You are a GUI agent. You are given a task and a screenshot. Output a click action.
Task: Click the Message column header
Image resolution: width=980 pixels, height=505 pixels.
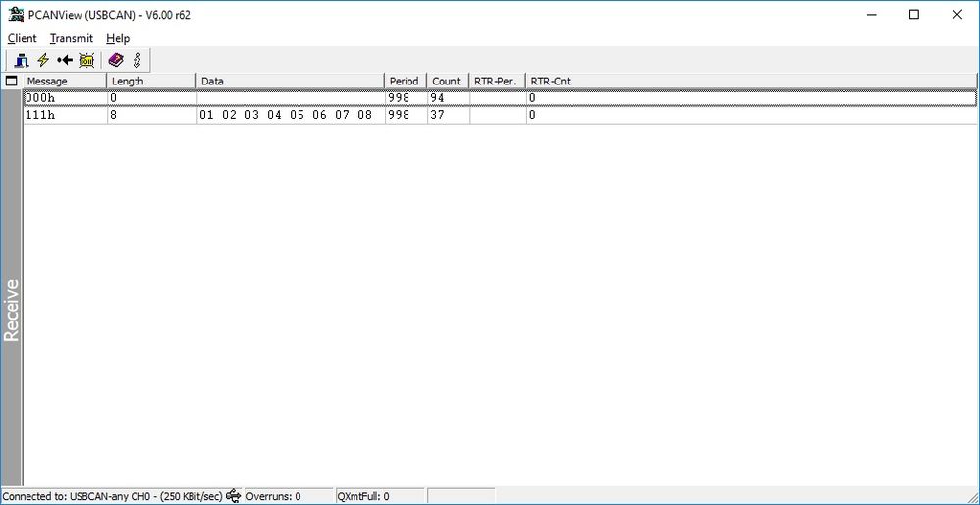click(x=65, y=82)
